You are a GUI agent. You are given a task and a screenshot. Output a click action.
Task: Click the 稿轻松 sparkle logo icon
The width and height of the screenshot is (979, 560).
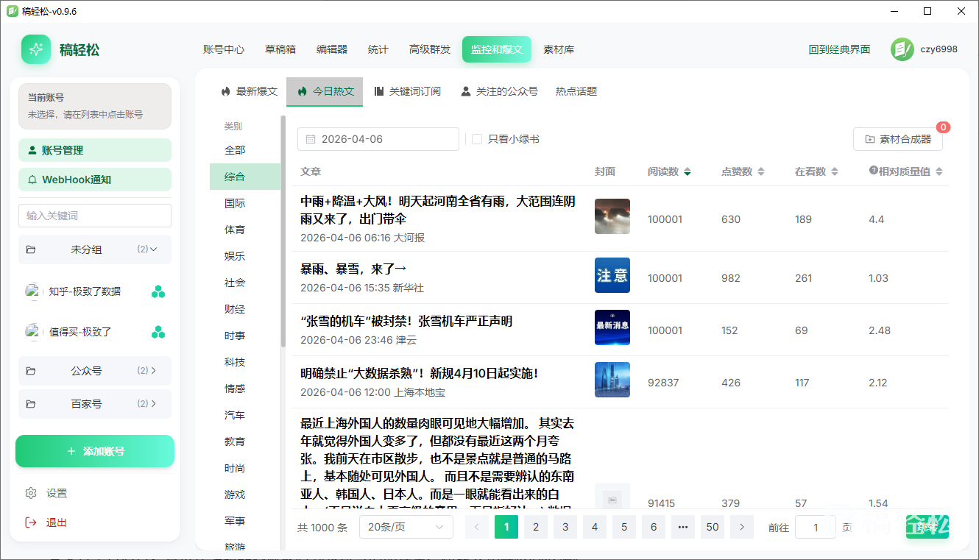[36, 49]
